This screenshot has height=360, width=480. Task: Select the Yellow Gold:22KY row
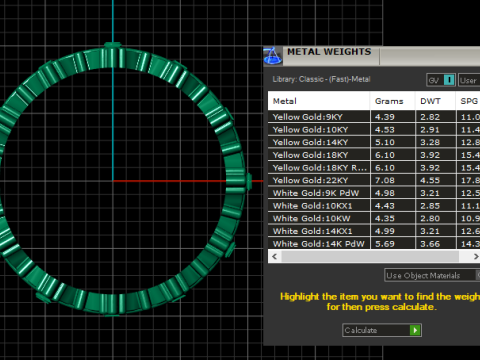point(374,180)
